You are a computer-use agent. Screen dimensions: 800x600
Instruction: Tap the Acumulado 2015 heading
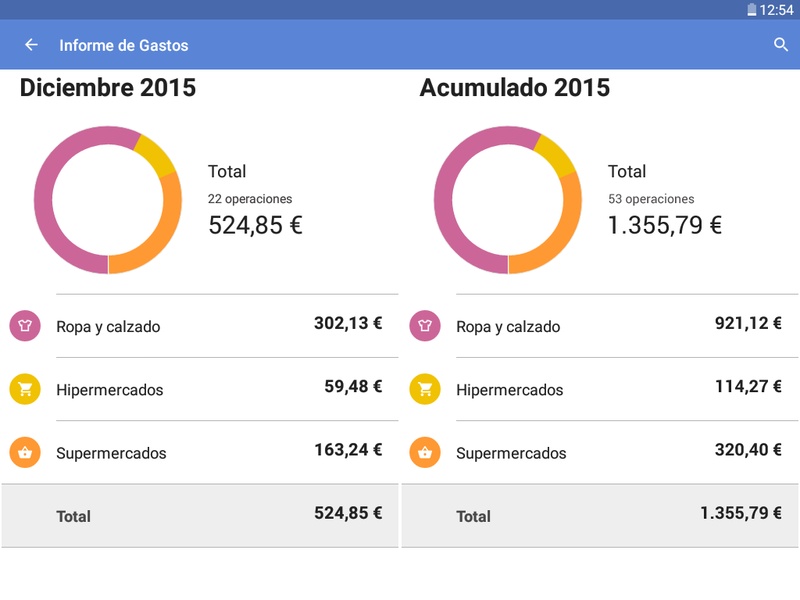[x=514, y=87]
